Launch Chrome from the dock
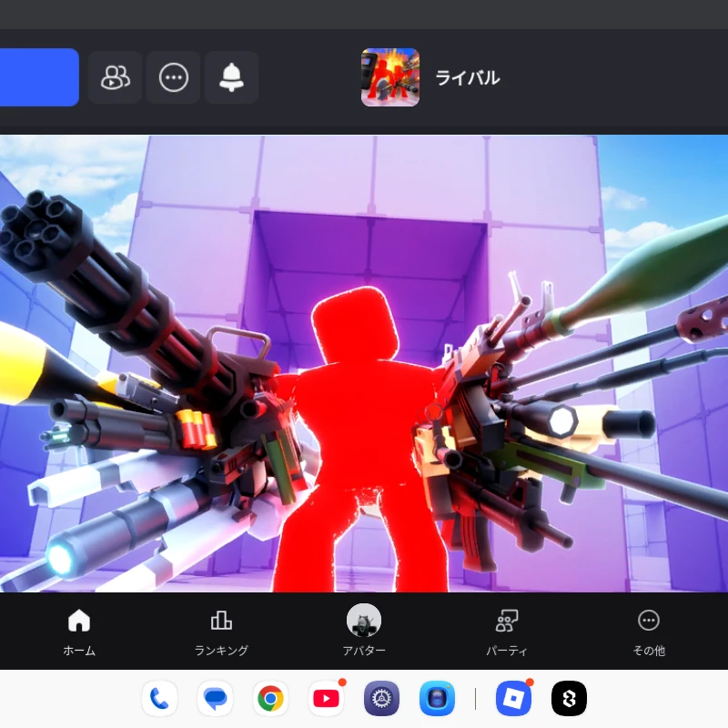728x728 pixels. [270, 698]
